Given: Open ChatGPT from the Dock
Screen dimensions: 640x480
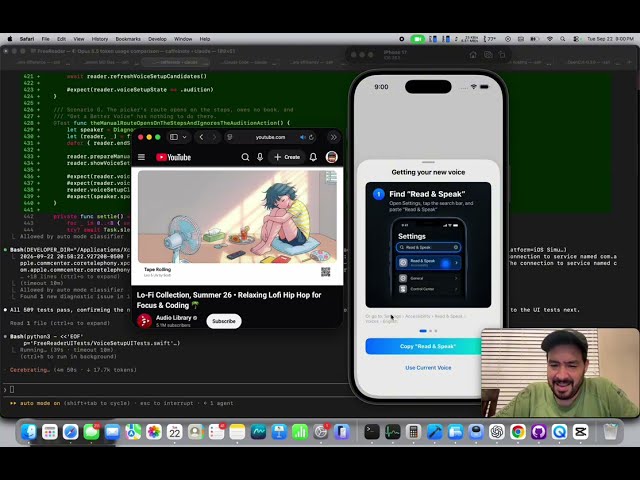Looking at the screenshot, I should pos(497,432).
